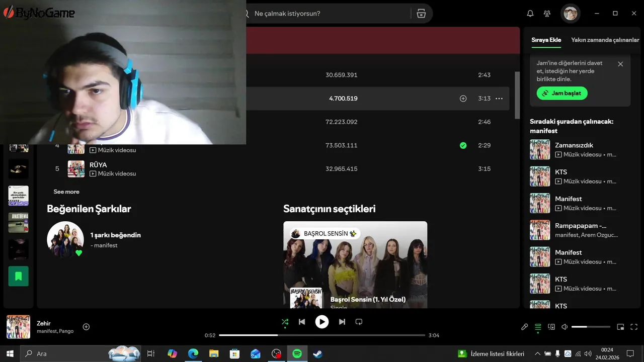
Task: Open the RÜYA track cover thumbnail
Action: [x=76, y=169]
